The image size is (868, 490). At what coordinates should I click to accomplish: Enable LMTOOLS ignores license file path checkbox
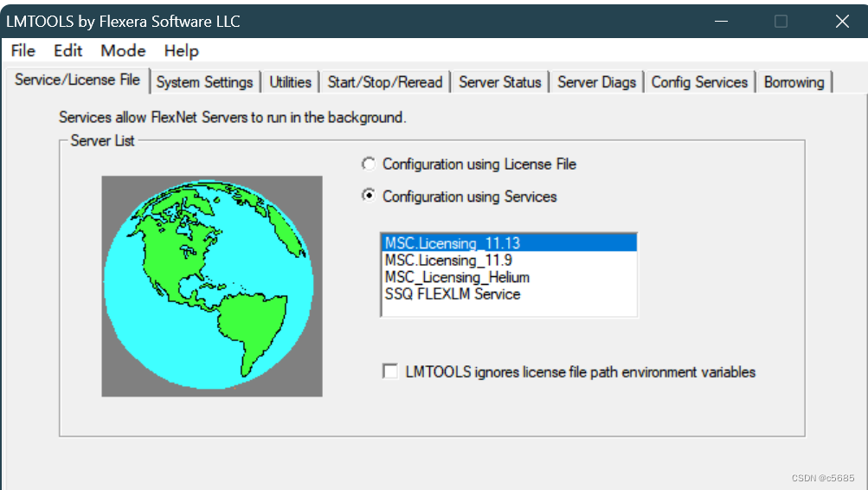tap(390, 371)
